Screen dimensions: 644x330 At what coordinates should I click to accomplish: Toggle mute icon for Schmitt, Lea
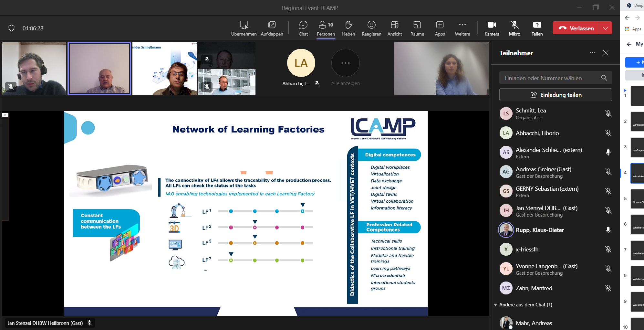coord(608,114)
